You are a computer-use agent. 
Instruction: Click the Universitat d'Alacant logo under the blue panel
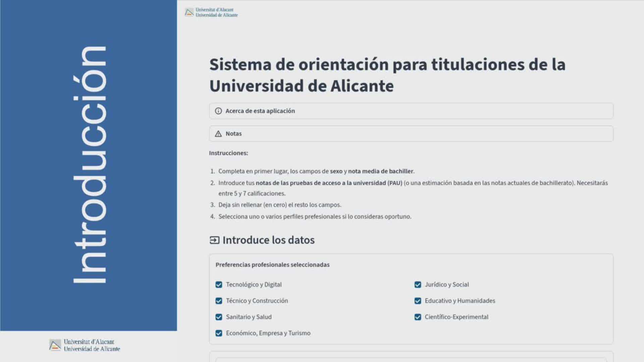pyautogui.click(x=85, y=345)
